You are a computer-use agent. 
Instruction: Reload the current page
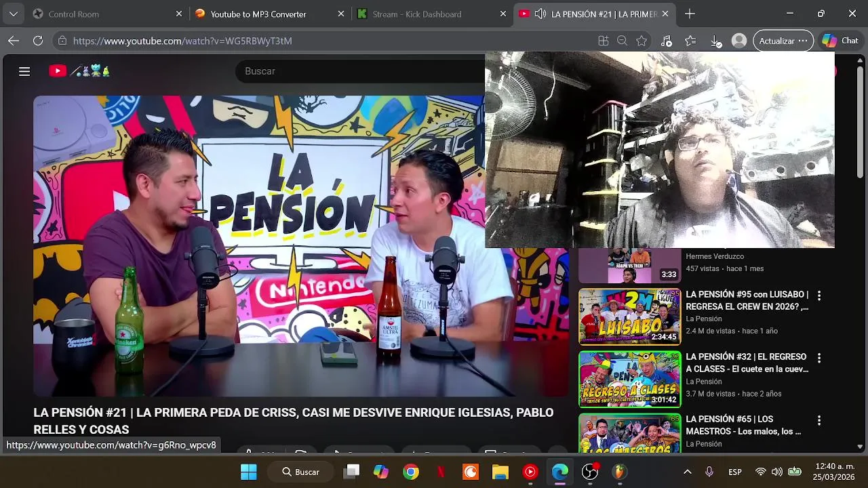(x=38, y=41)
